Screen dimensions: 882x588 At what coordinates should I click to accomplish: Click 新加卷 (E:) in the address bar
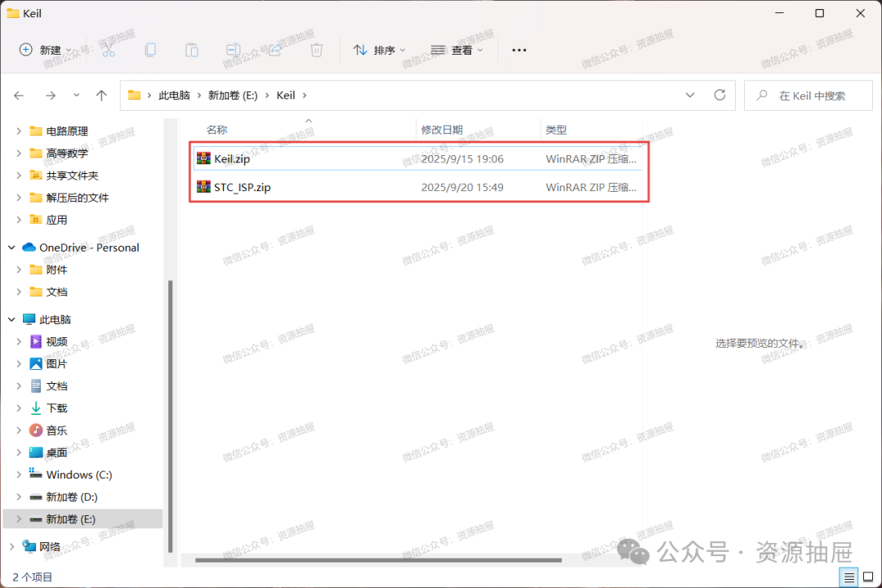233,96
